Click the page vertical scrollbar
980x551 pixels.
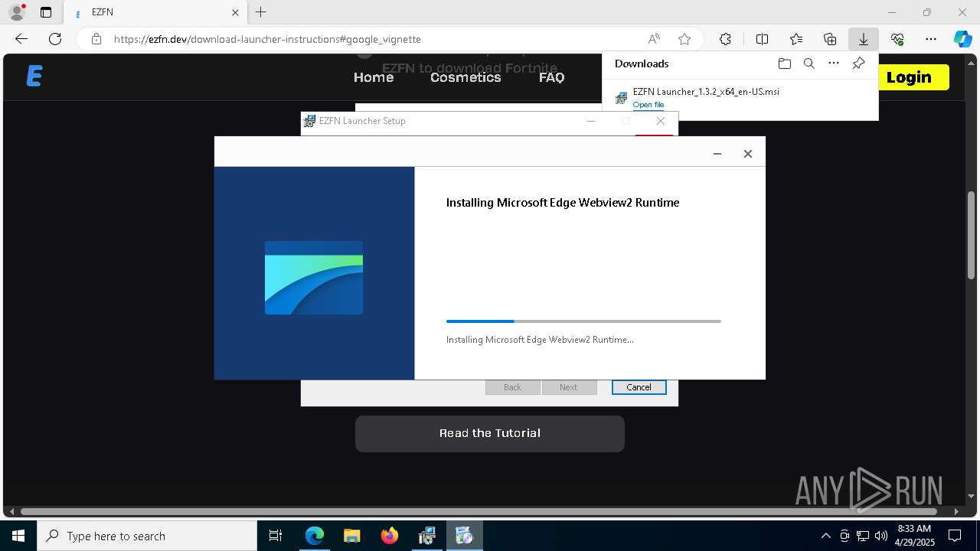point(971,236)
